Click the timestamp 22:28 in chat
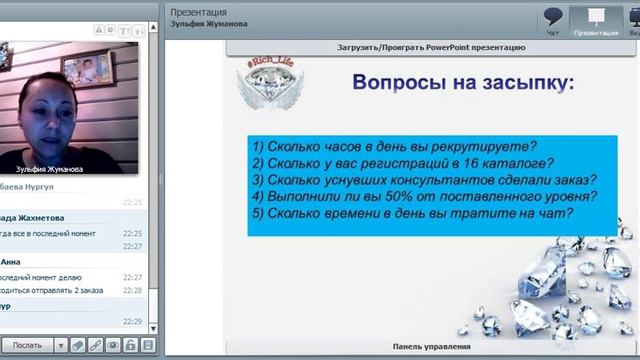Image resolution: width=640 pixels, height=360 pixels. 132,291
